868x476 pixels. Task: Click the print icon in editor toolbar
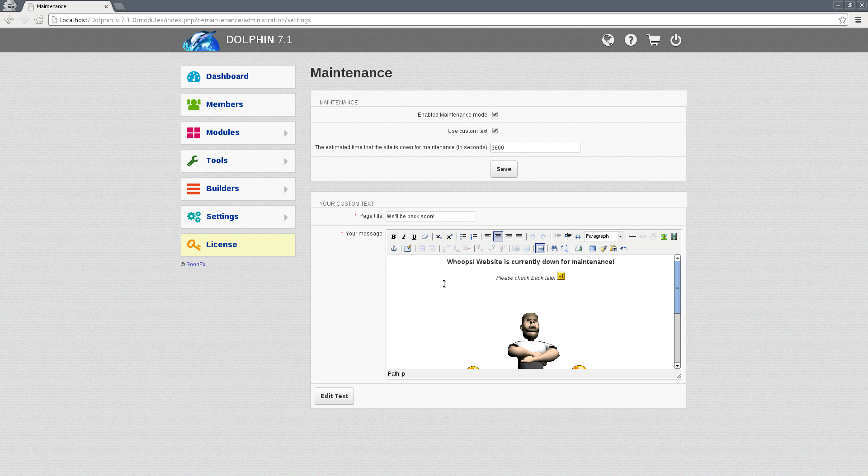(x=578, y=249)
